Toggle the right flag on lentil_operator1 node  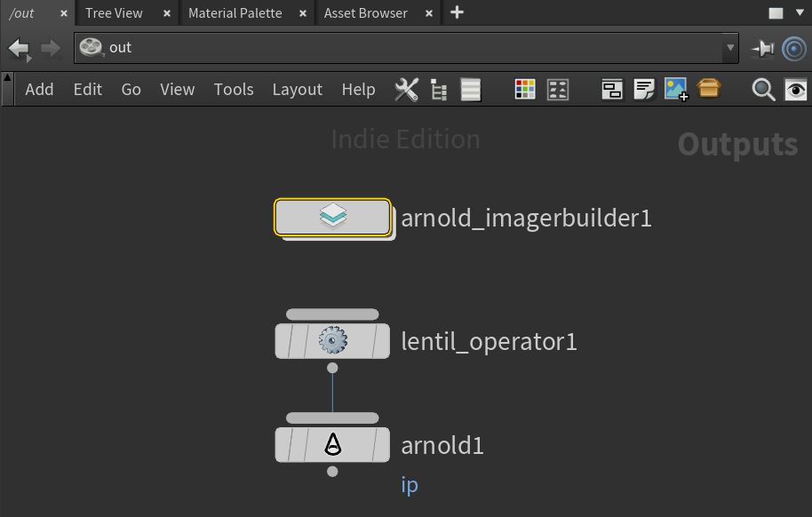pyautogui.click(x=380, y=341)
